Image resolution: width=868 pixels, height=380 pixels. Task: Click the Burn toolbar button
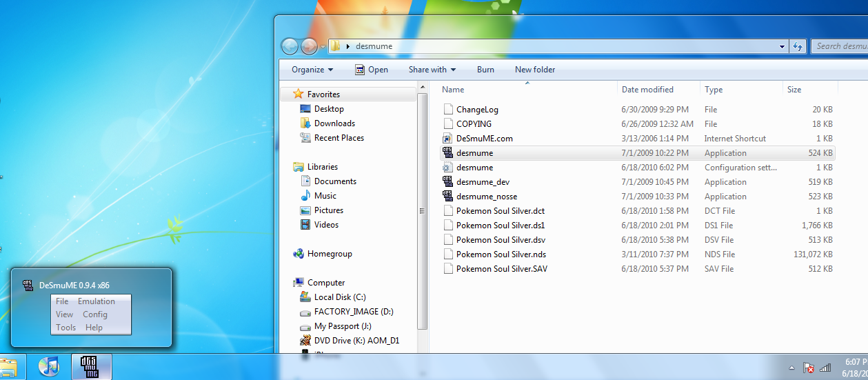[x=485, y=70]
